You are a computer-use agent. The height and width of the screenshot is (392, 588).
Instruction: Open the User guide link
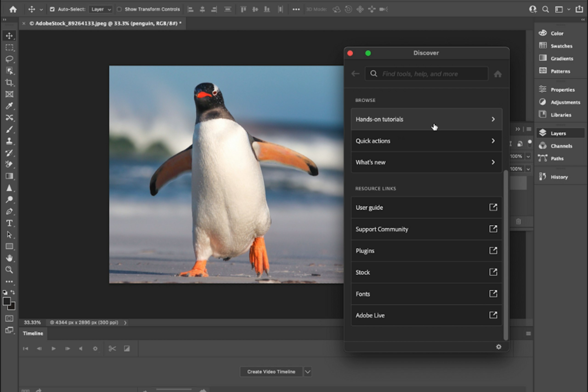coord(427,208)
